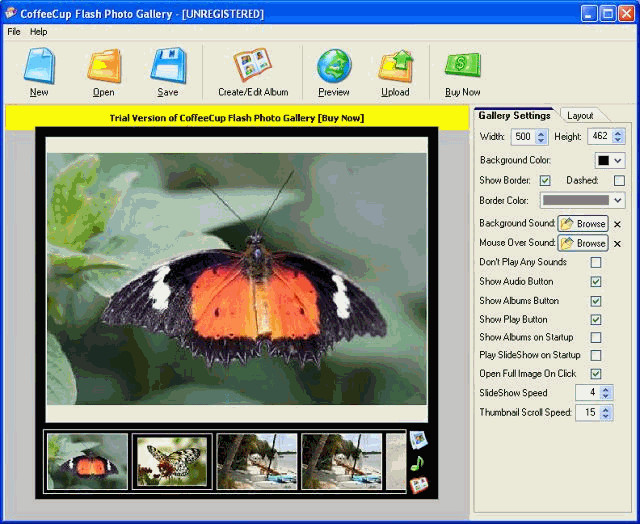Screen dimensions: 640x524
Task: Switch to the Layout tab
Action: point(580,116)
